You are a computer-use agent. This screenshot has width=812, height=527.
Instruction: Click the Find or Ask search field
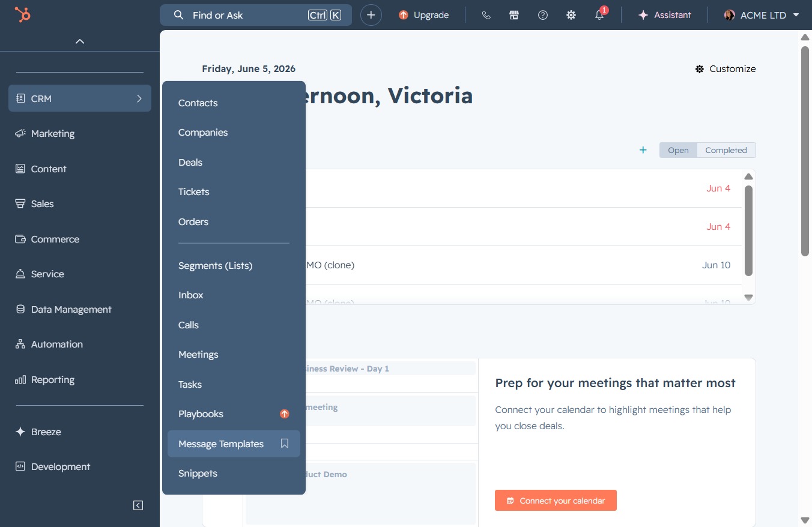coord(256,15)
